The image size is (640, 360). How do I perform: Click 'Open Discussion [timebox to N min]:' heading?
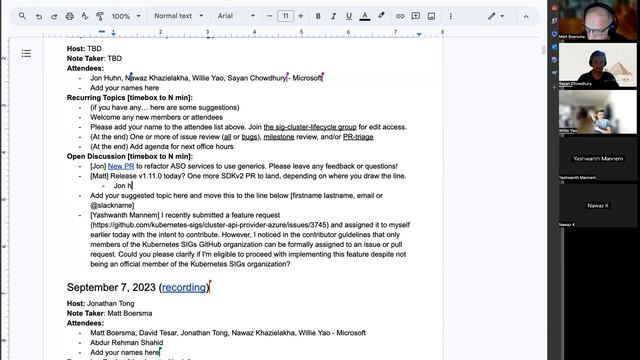tap(130, 156)
